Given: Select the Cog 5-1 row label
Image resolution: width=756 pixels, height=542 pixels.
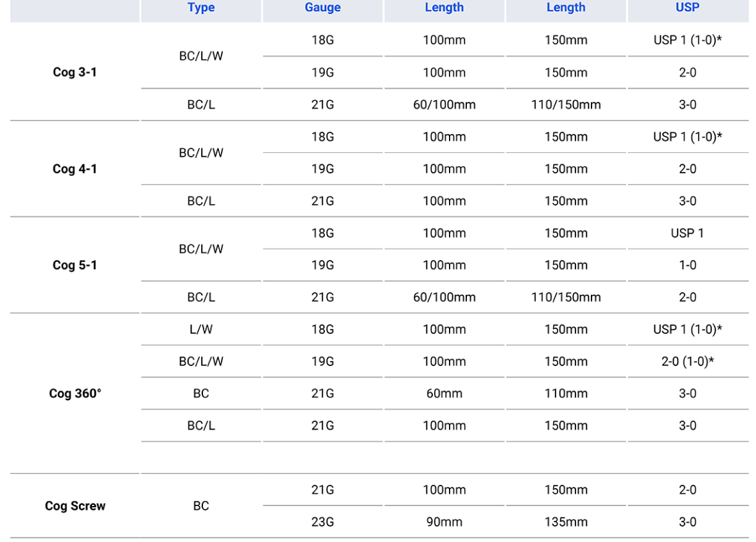Looking at the screenshot, I should 75,265.
